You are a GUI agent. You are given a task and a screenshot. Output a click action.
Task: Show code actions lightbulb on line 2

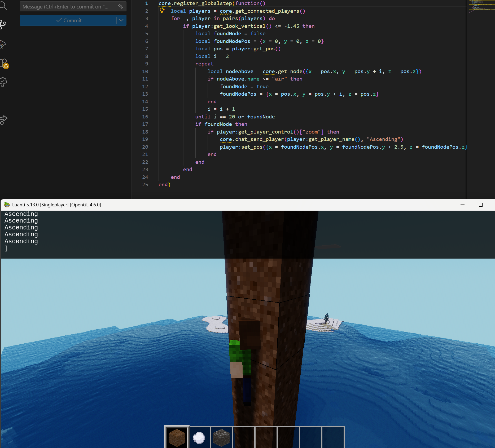pyautogui.click(x=162, y=11)
